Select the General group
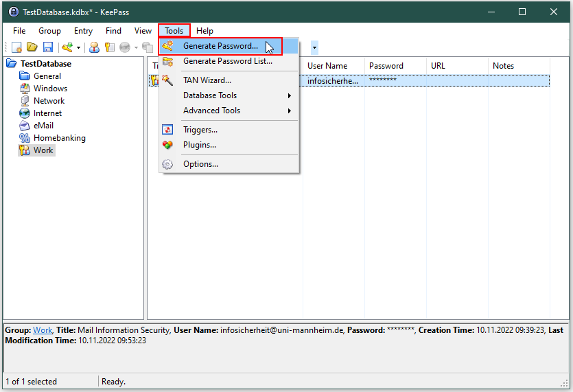Screen dimensions: 573x392 click(47, 76)
